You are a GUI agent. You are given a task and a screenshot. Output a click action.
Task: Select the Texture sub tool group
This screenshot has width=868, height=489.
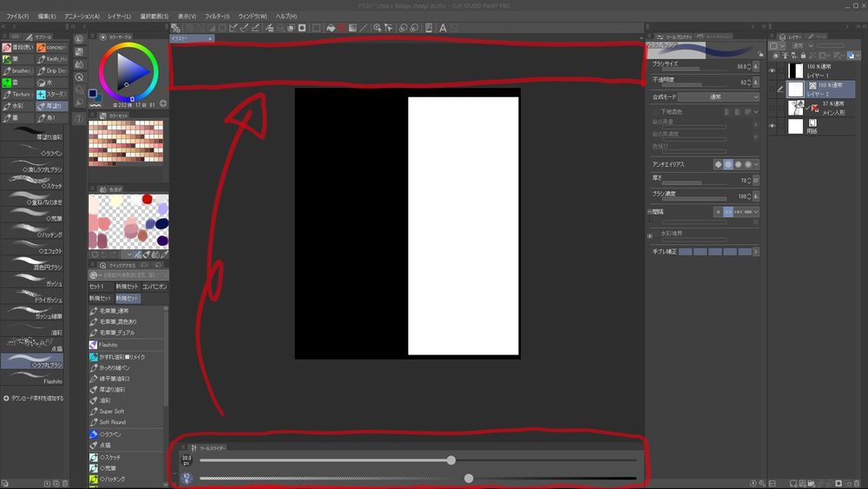(x=17, y=94)
